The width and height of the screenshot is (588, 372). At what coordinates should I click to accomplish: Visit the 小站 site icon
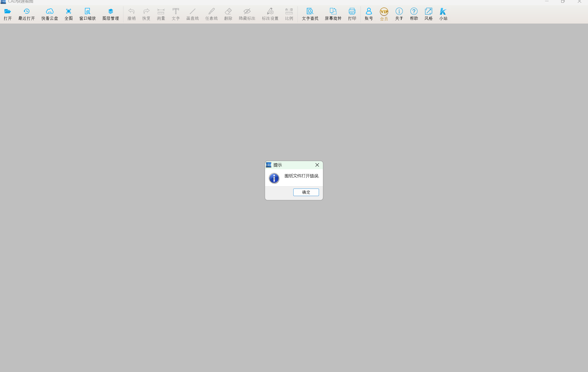[x=443, y=11]
